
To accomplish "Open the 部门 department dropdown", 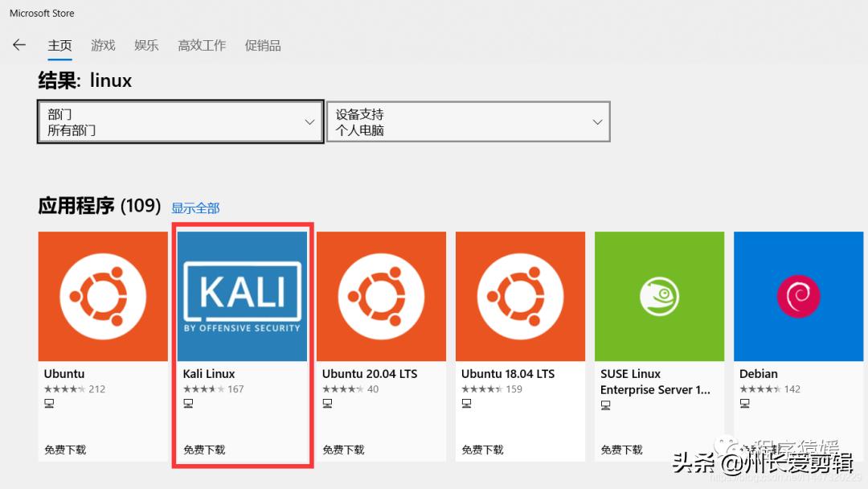I will coord(180,121).
